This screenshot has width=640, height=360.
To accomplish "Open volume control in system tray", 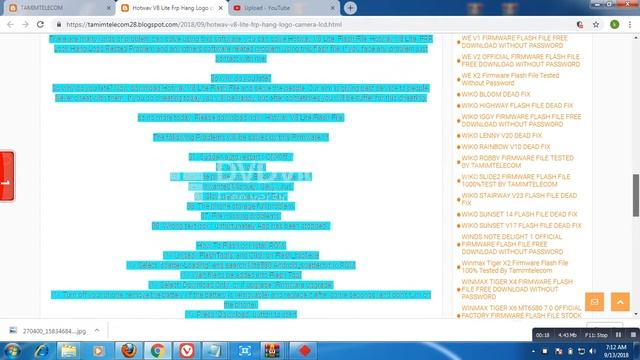I will pyautogui.click(x=592, y=351).
